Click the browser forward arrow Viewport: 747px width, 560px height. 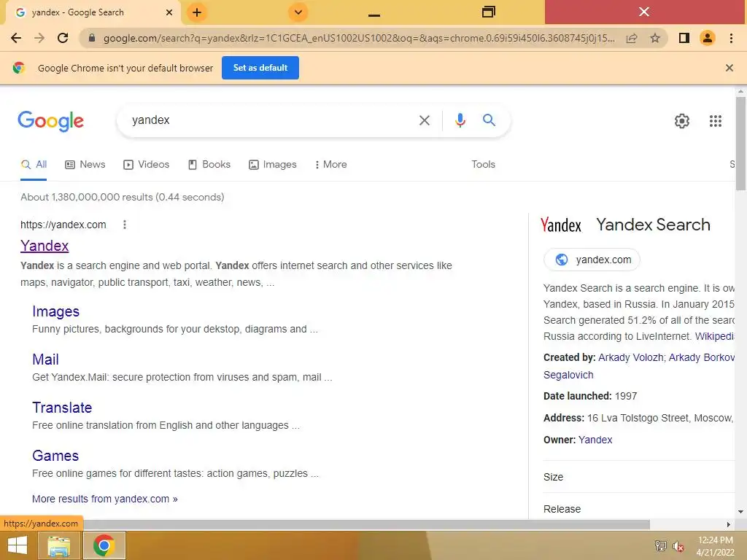(x=39, y=38)
